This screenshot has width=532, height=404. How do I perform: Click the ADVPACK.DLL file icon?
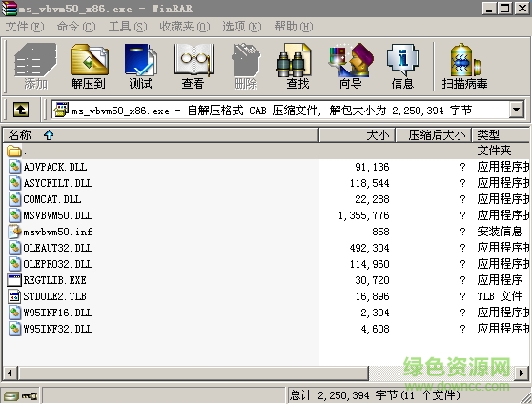point(14,167)
